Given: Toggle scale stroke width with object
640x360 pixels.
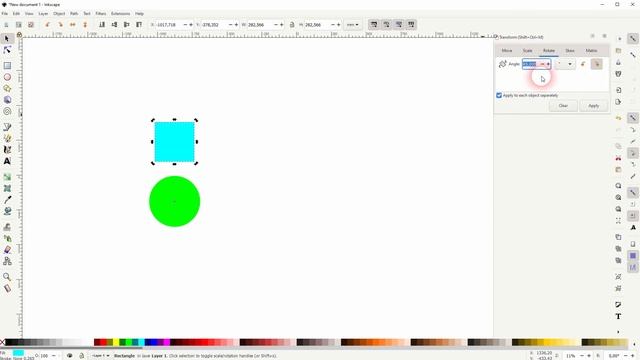Looking at the screenshot, I should point(374,24).
